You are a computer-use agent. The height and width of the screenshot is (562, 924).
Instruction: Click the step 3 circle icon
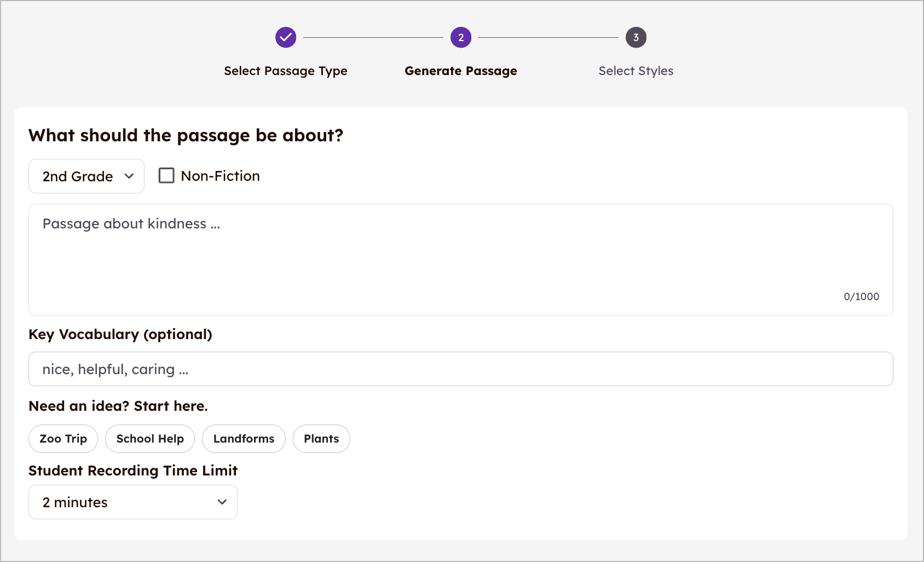click(x=636, y=37)
